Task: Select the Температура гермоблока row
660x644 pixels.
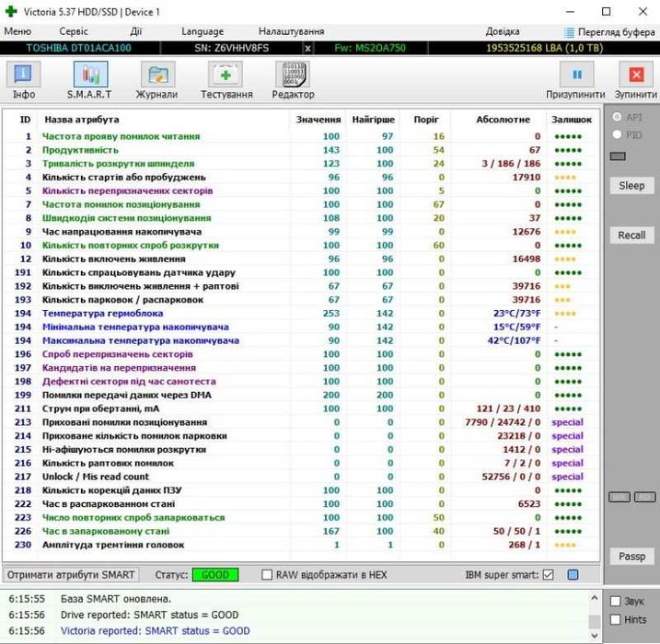Action: (301, 314)
